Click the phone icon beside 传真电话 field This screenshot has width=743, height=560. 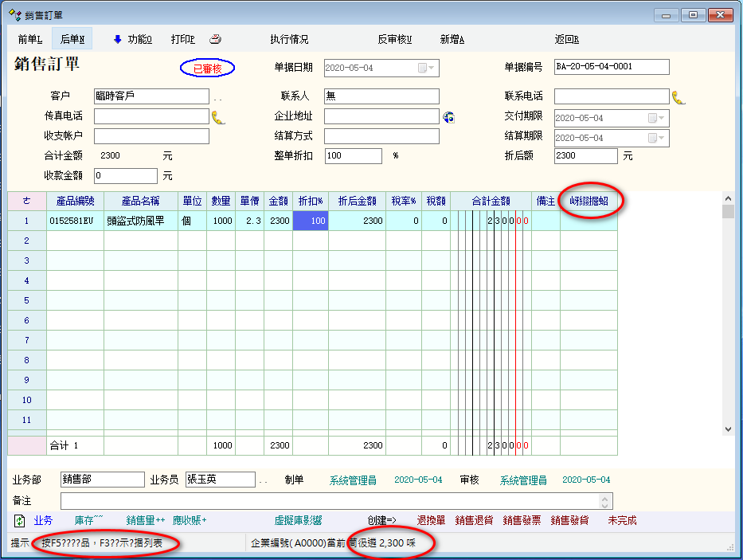point(218,117)
